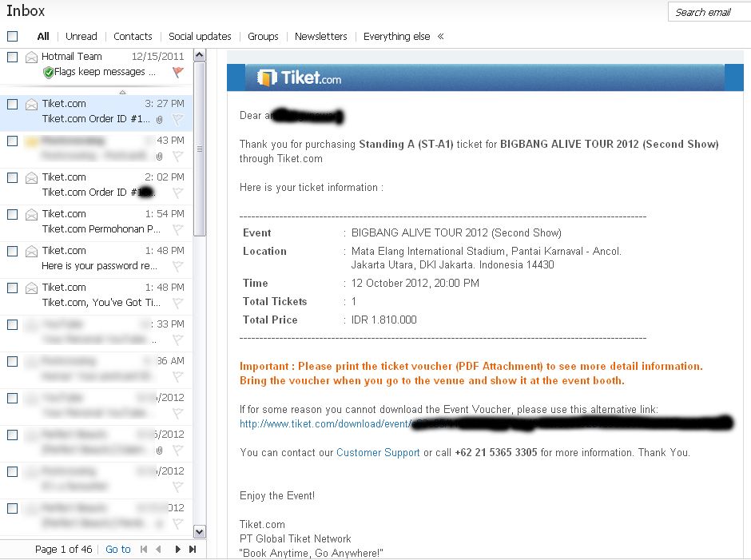Go to the first page of messages
This screenshot has width=751, height=560.
click(144, 549)
